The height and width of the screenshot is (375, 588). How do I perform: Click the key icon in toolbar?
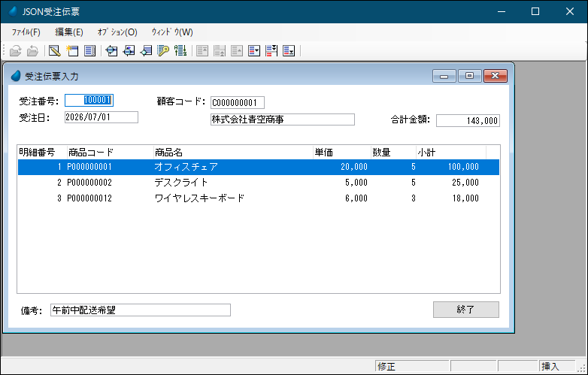[163, 50]
